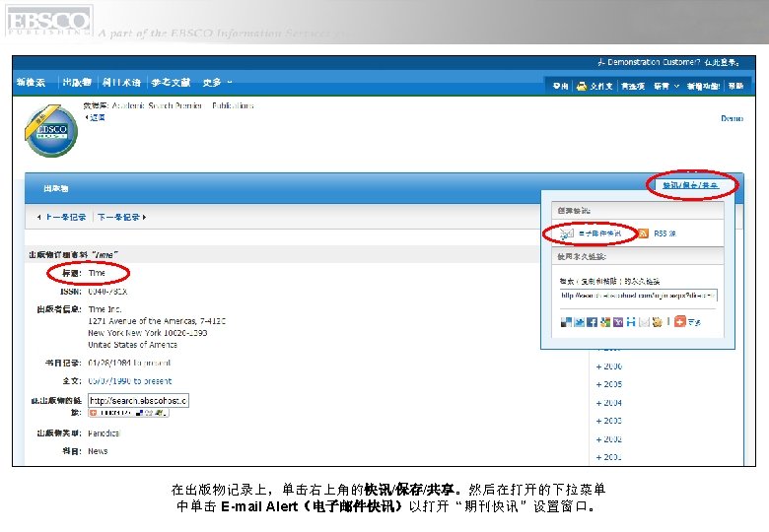
Task: Click the title value Time
Action: [97, 273]
